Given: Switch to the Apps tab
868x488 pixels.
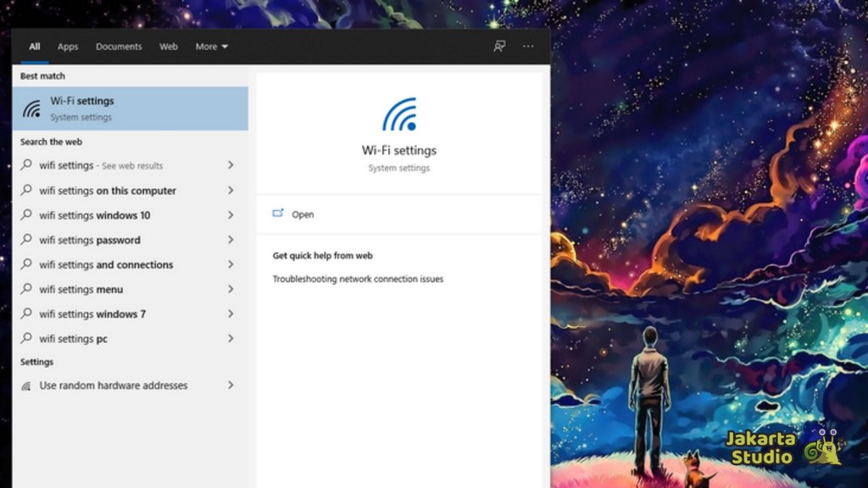Looking at the screenshot, I should pos(68,47).
